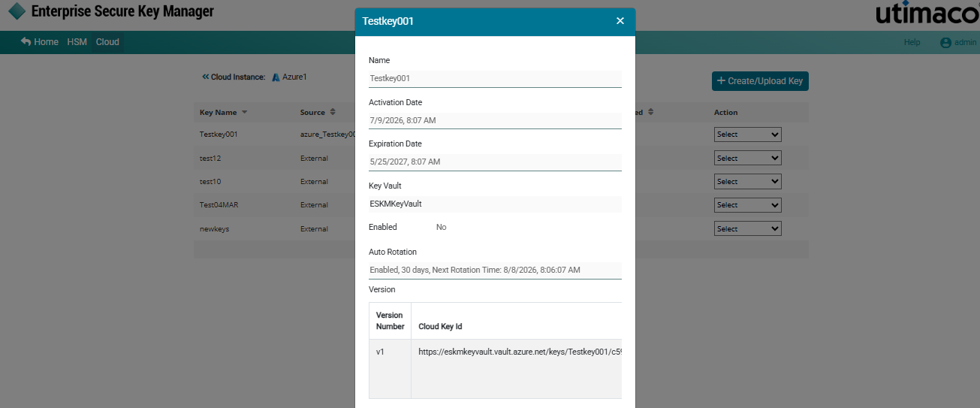
Task: Sort by Source column
Action: click(317, 113)
